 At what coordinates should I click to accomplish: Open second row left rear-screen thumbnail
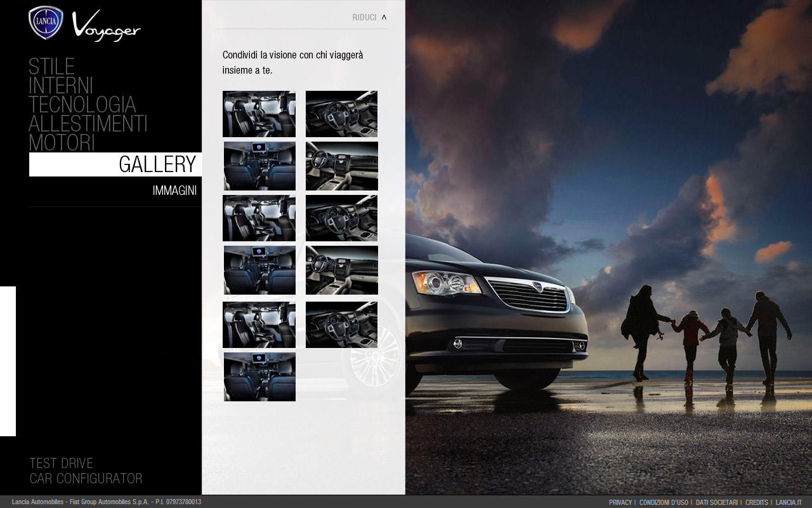point(259,166)
